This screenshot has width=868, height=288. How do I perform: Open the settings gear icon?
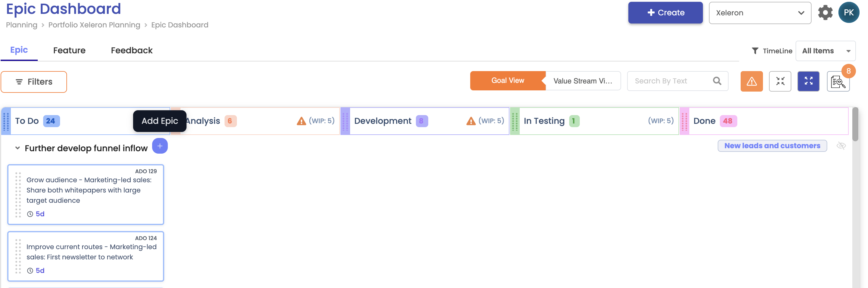tap(825, 13)
